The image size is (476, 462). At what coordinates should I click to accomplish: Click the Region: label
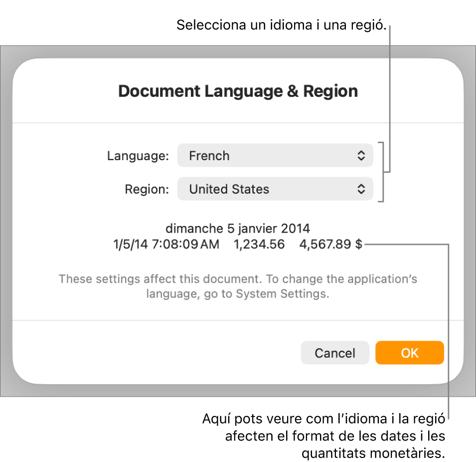[147, 189]
